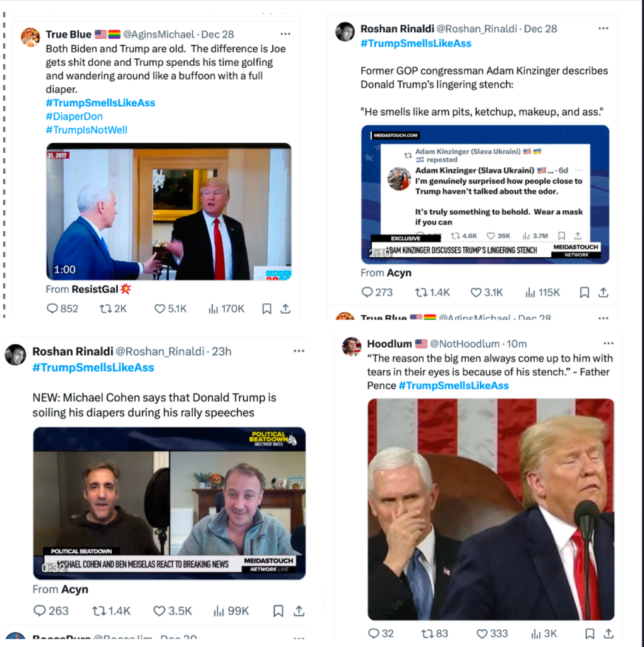Open the ResistGal video source link
Viewport: 644px width, 647px height.
pos(100,289)
